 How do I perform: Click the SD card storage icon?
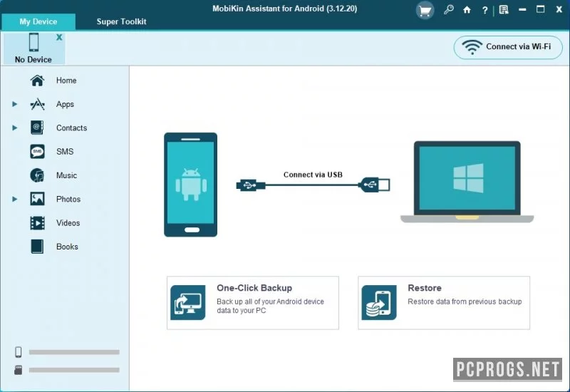point(19,370)
